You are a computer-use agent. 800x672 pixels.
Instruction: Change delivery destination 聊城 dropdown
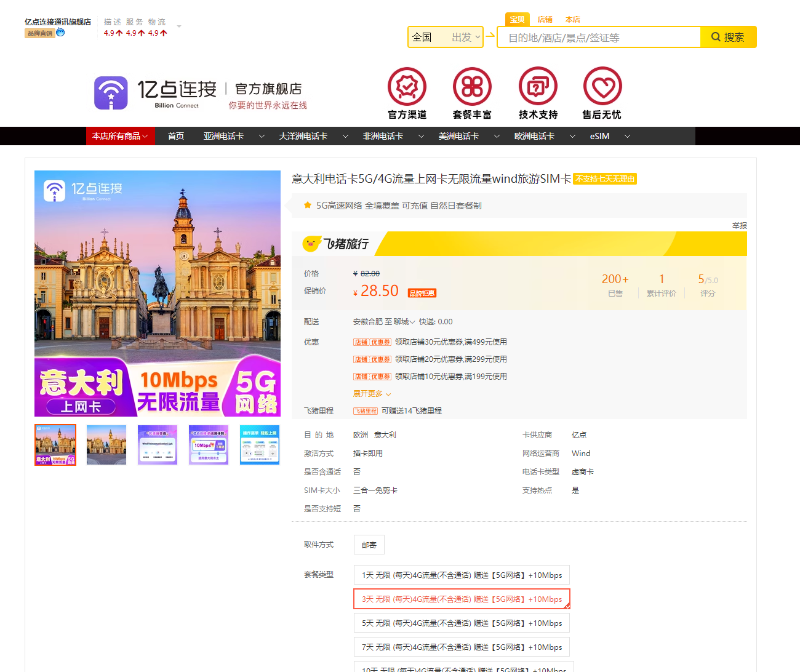[x=404, y=322]
